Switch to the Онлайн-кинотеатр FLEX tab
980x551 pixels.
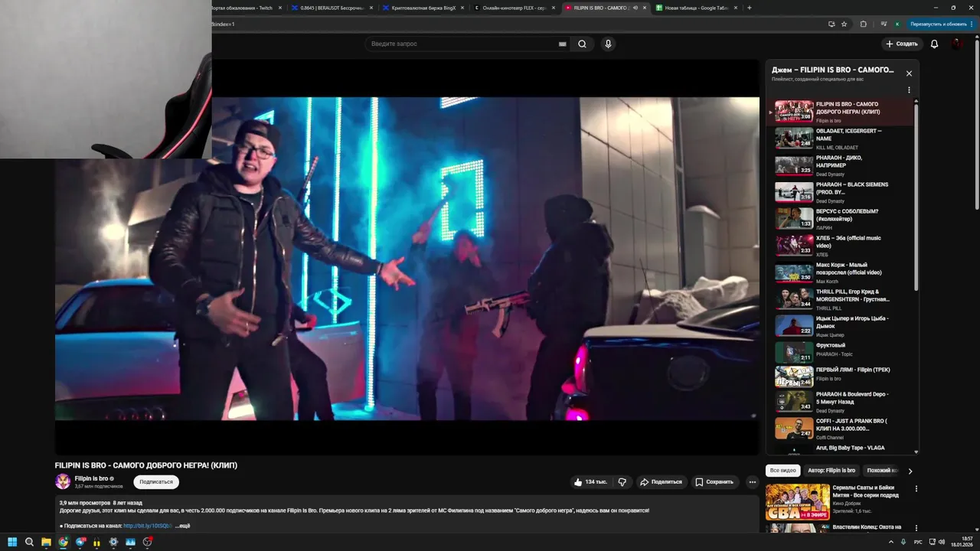tap(514, 8)
